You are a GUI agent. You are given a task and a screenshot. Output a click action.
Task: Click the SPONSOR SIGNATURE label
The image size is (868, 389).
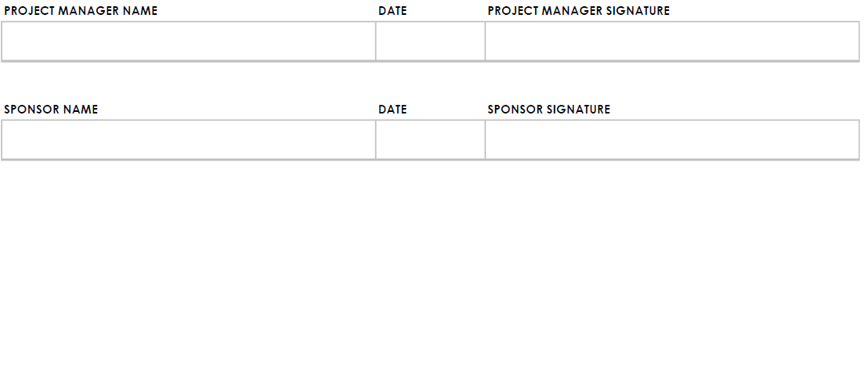548,109
